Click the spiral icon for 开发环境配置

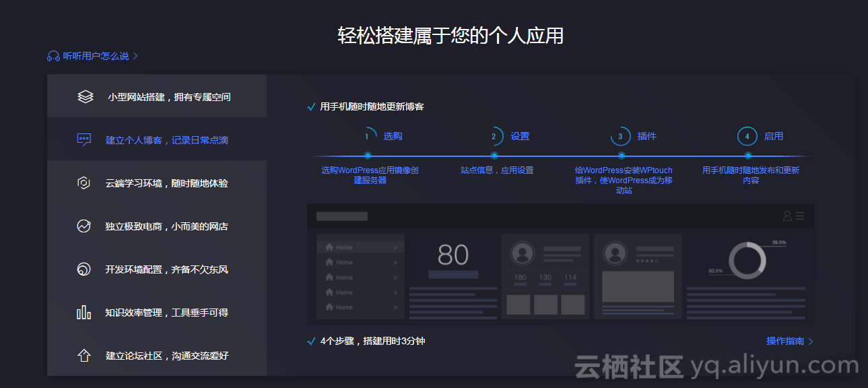click(x=84, y=269)
